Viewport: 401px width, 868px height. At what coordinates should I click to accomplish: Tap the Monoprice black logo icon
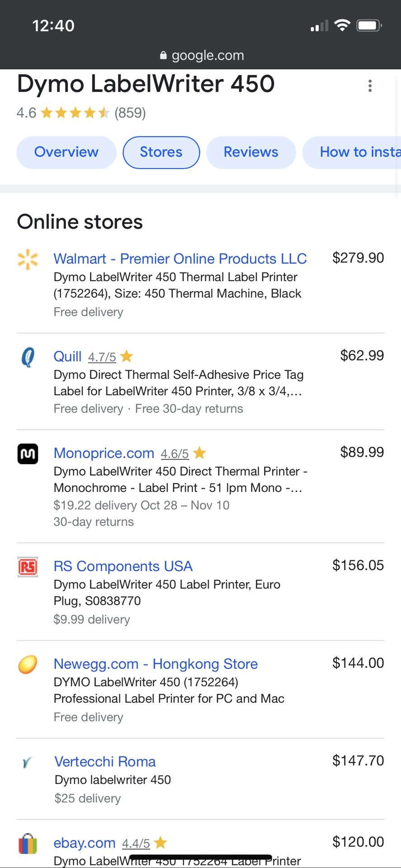(x=28, y=454)
